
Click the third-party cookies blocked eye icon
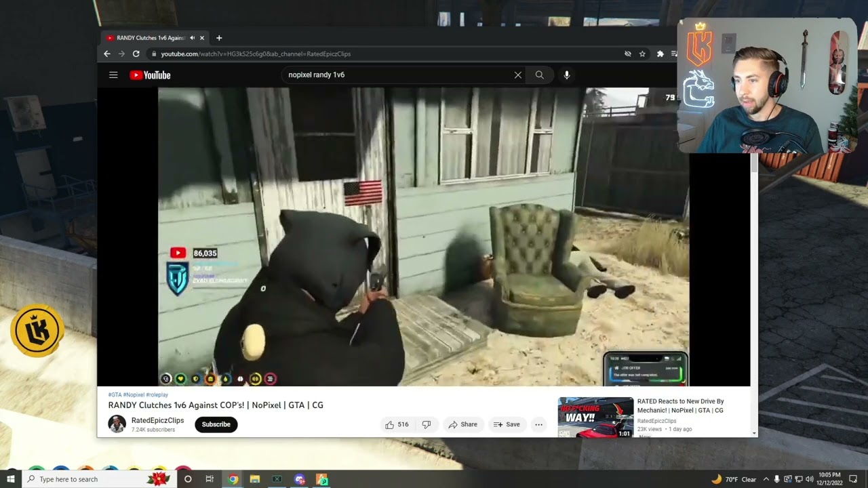point(628,54)
